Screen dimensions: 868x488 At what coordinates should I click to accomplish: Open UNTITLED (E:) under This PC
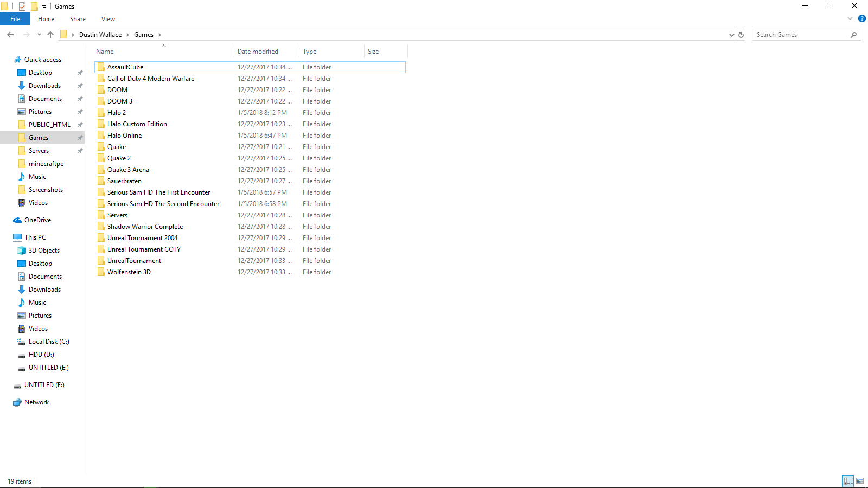coord(48,368)
